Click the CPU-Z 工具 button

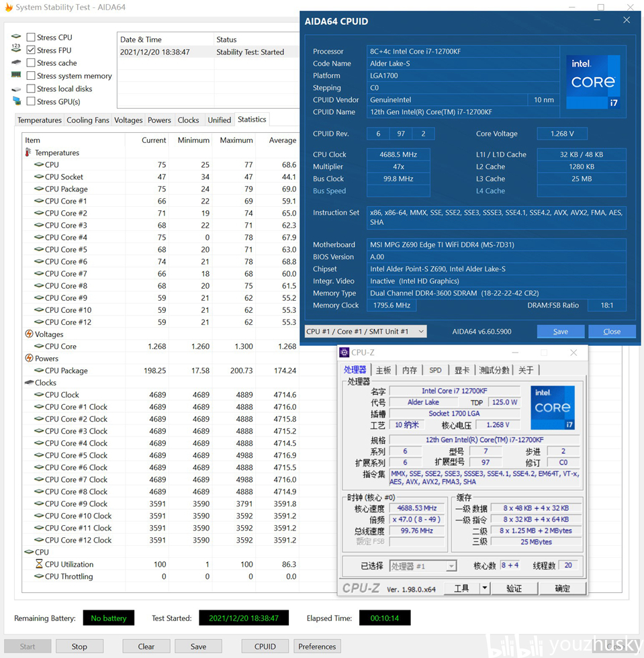click(461, 588)
